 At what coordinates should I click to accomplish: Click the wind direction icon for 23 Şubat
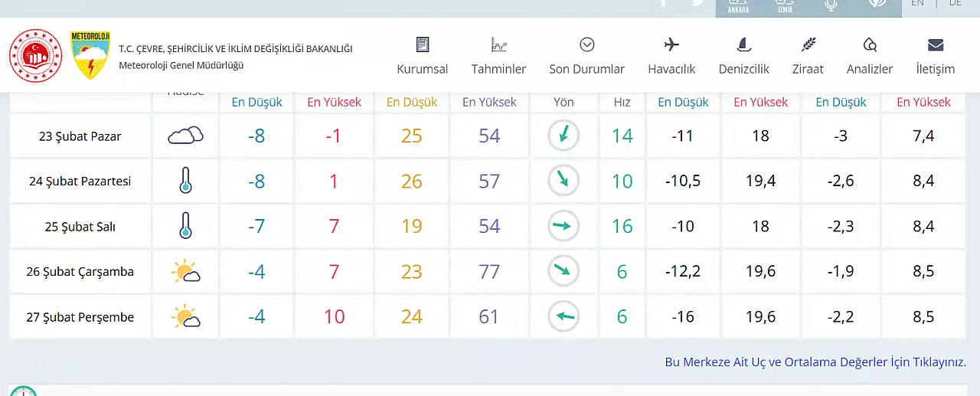coord(563,136)
